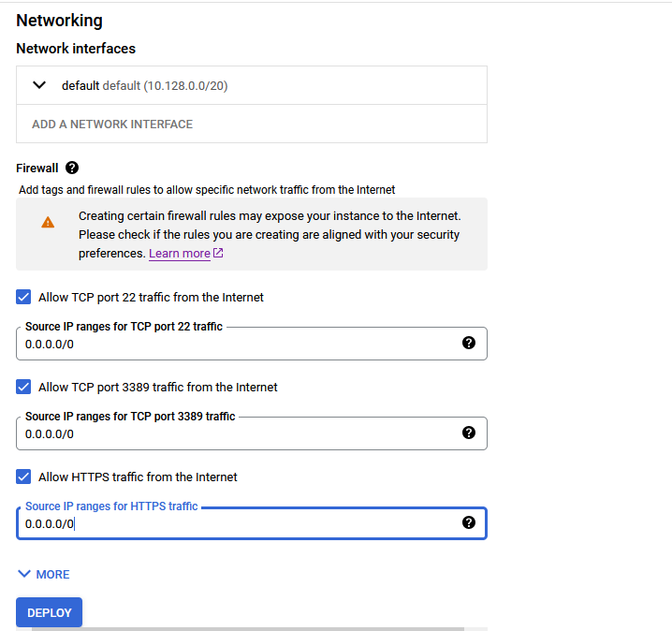Expand the MORE section

(43, 574)
